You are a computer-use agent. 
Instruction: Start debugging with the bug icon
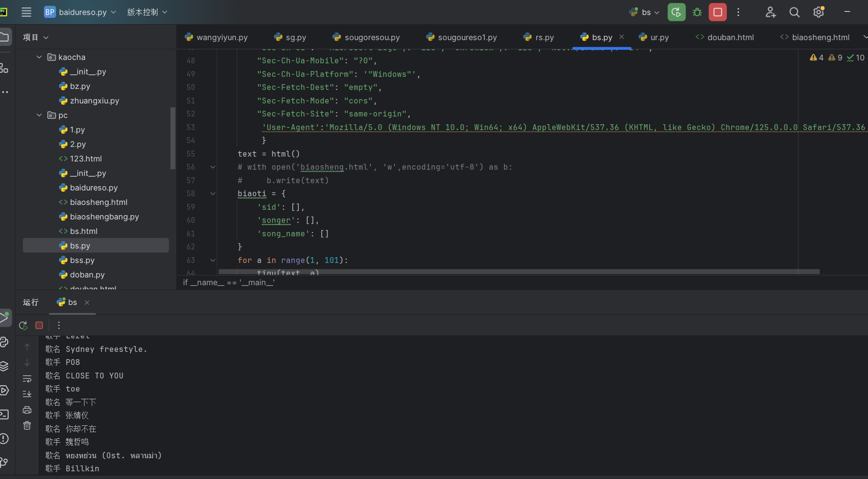(697, 12)
